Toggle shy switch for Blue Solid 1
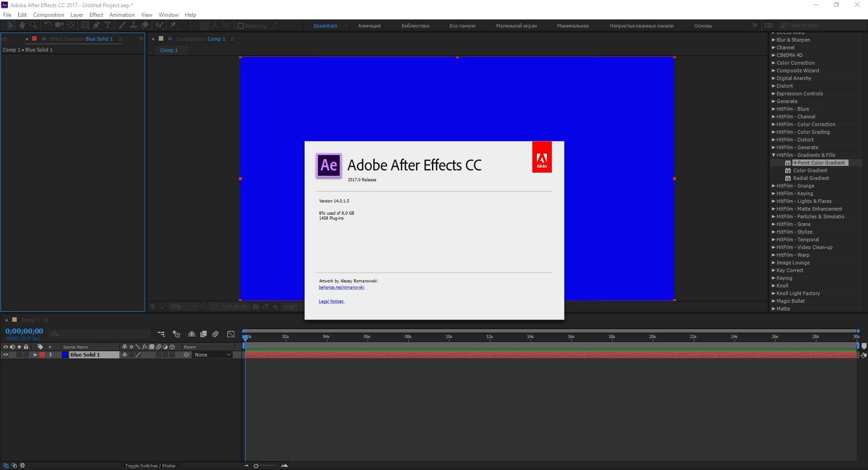 [x=124, y=355]
